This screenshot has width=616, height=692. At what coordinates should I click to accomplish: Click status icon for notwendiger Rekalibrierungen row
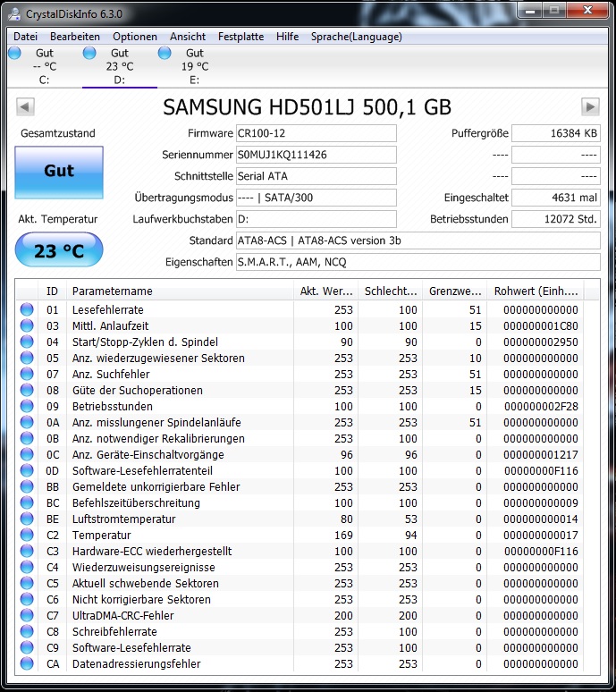tap(27, 438)
